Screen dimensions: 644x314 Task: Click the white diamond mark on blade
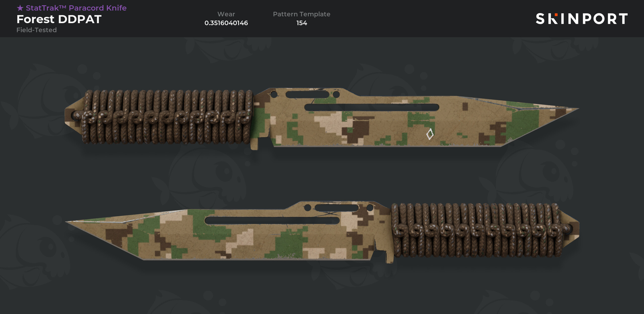pyautogui.click(x=430, y=134)
